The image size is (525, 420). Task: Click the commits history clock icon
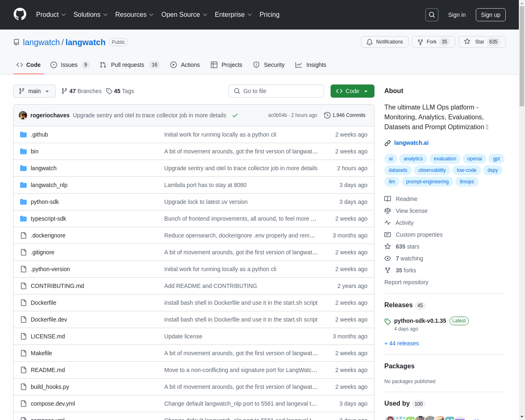pos(327,115)
